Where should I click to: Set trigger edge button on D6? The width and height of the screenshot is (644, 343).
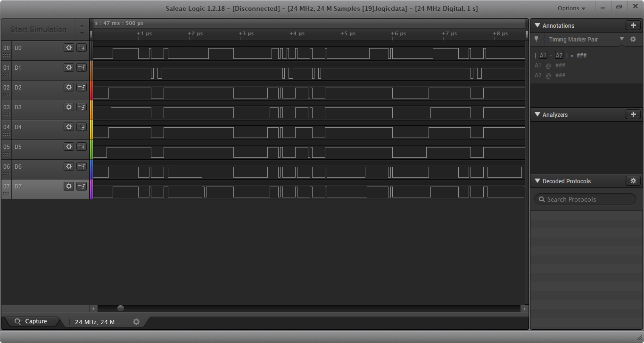(x=82, y=166)
